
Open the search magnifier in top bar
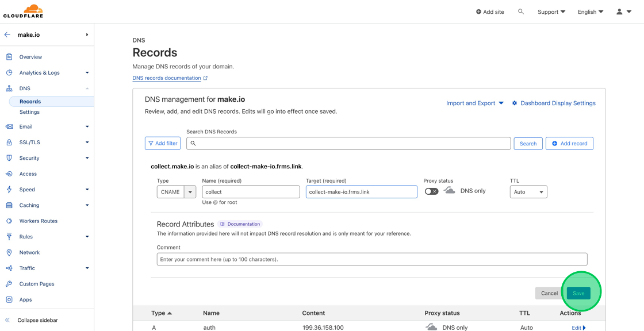pos(521,11)
